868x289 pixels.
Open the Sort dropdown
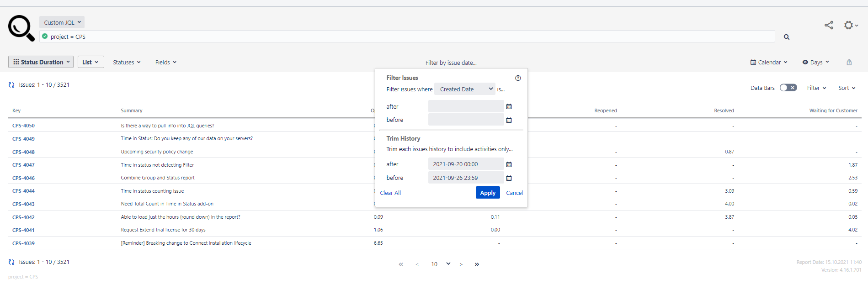pyautogui.click(x=847, y=88)
